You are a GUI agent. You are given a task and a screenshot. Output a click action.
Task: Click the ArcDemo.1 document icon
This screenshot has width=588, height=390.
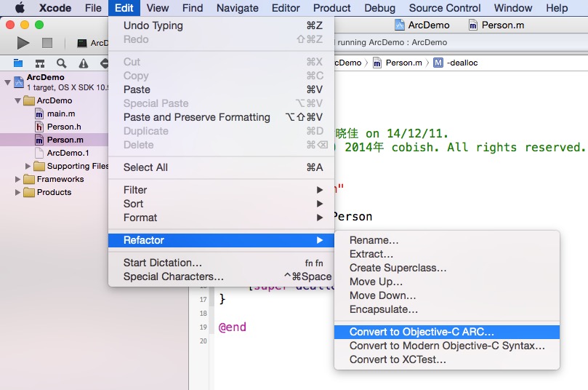pyautogui.click(x=39, y=153)
